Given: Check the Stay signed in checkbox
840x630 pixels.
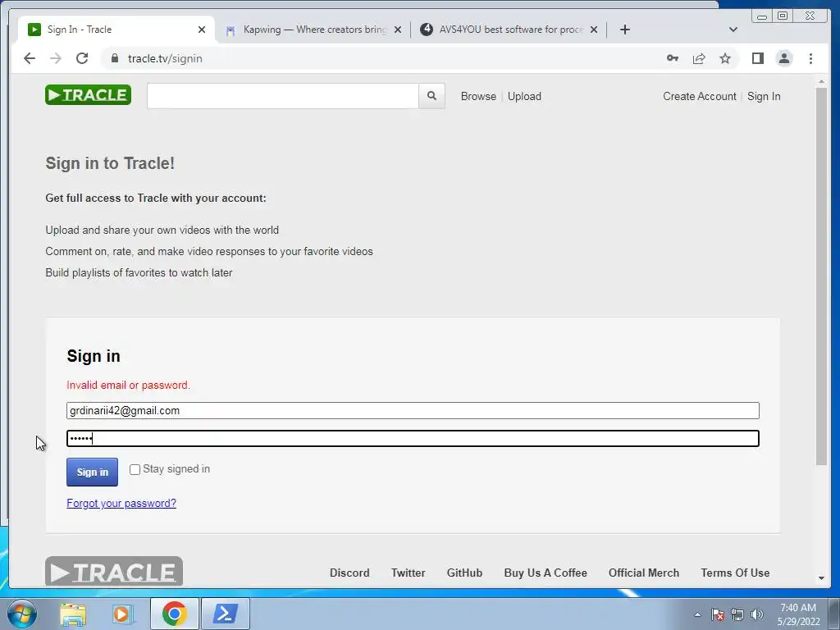Looking at the screenshot, I should tap(135, 469).
